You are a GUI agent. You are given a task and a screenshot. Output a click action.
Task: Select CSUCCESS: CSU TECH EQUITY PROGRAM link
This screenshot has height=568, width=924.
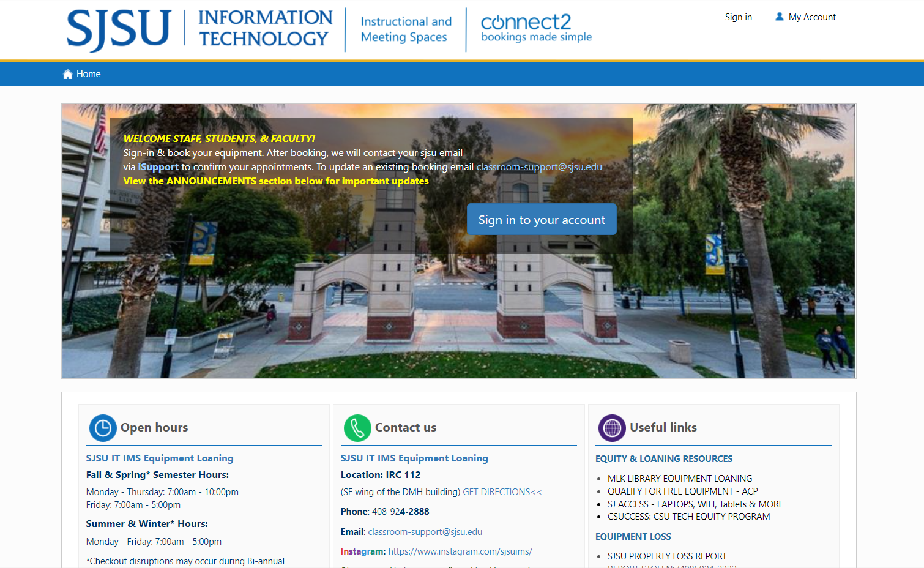click(x=688, y=517)
